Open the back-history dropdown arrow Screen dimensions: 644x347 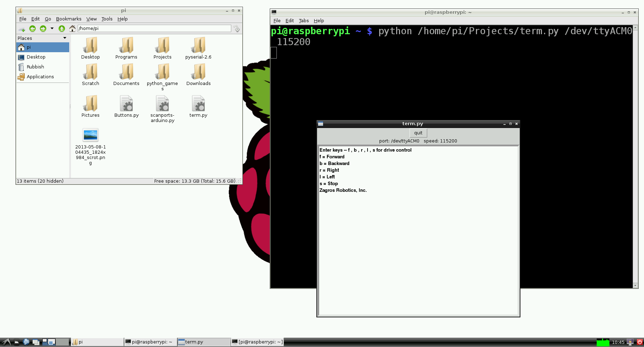[52, 29]
